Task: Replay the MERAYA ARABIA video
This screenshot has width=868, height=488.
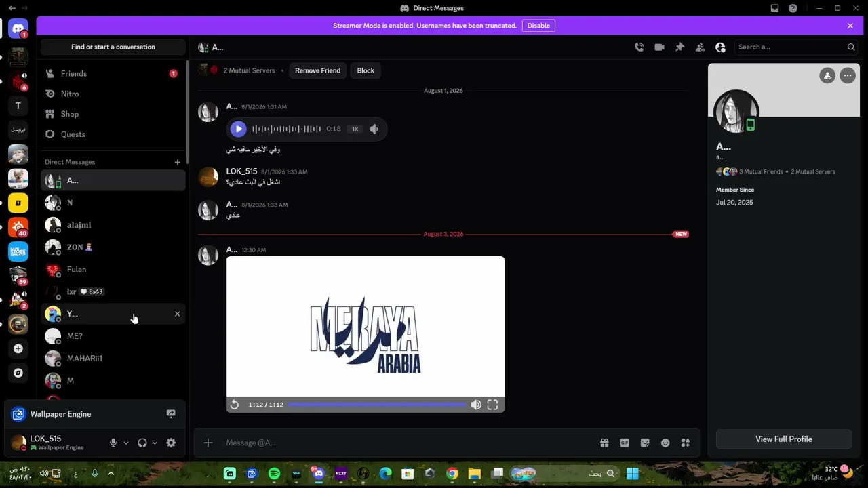Action: tap(234, 405)
